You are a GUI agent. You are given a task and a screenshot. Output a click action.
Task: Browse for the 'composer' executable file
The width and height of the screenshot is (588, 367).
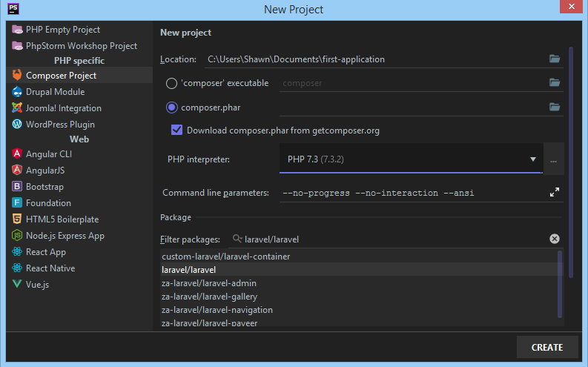555,82
